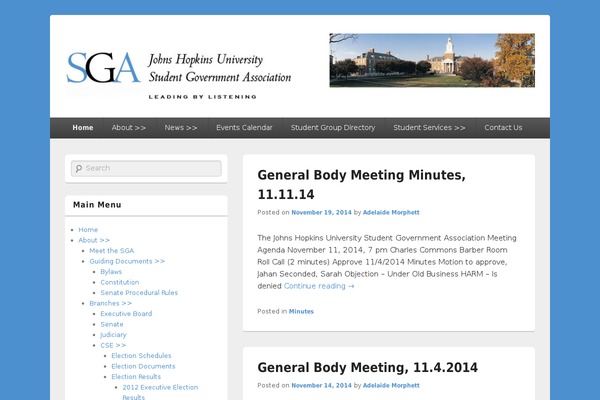Open the Minutes category link
The height and width of the screenshot is (400, 600).
click(301, 312)
